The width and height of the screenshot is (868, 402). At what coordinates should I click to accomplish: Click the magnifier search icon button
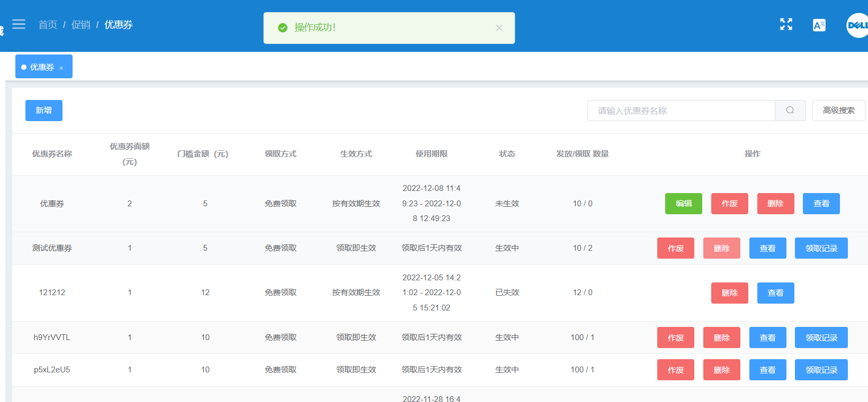pyautogui.click(x=790, y=110)
